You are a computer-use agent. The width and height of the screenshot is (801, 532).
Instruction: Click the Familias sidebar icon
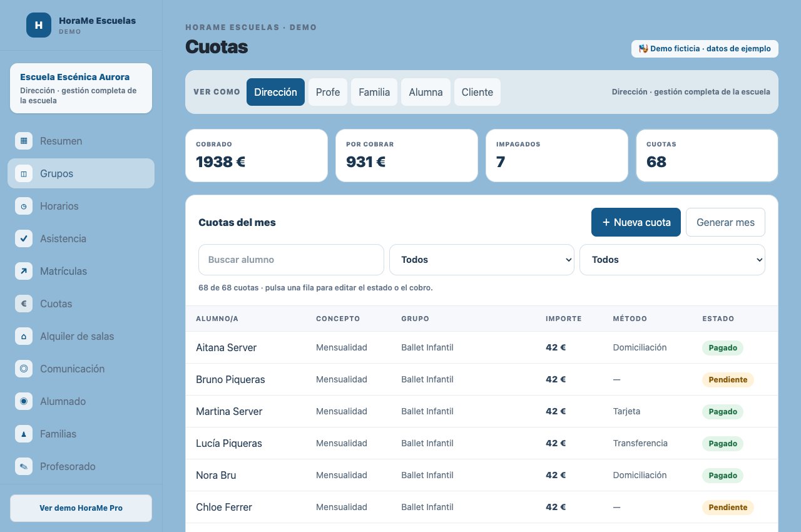[24, 434]
